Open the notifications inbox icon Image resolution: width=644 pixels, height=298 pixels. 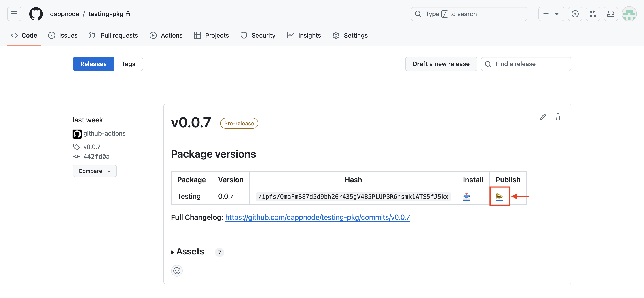click(x=610, y=14)
